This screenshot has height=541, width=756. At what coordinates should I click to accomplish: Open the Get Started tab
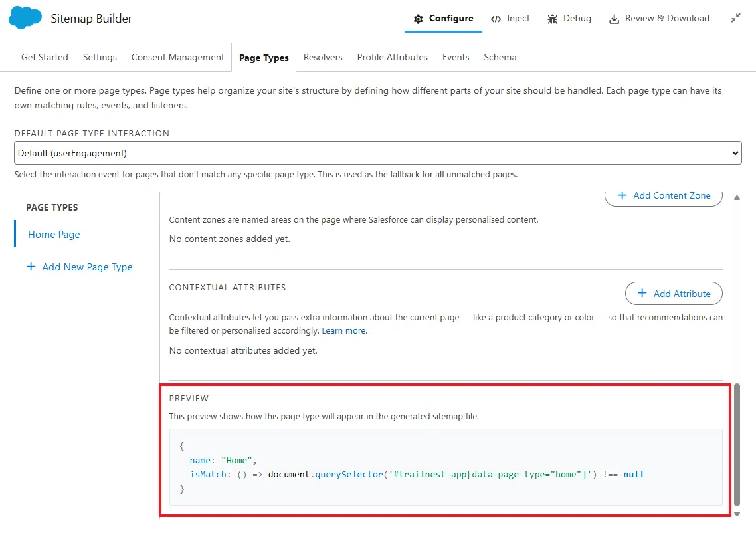coord(45,57)
